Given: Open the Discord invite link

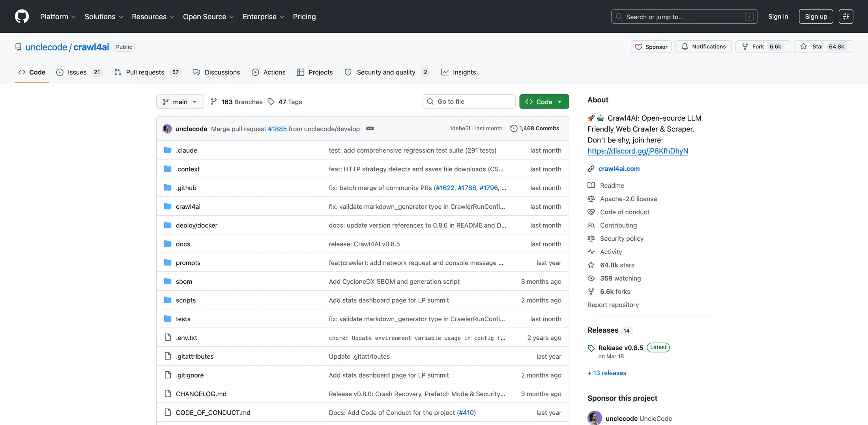Looking at the screenshot, I should tap(638, 151).
